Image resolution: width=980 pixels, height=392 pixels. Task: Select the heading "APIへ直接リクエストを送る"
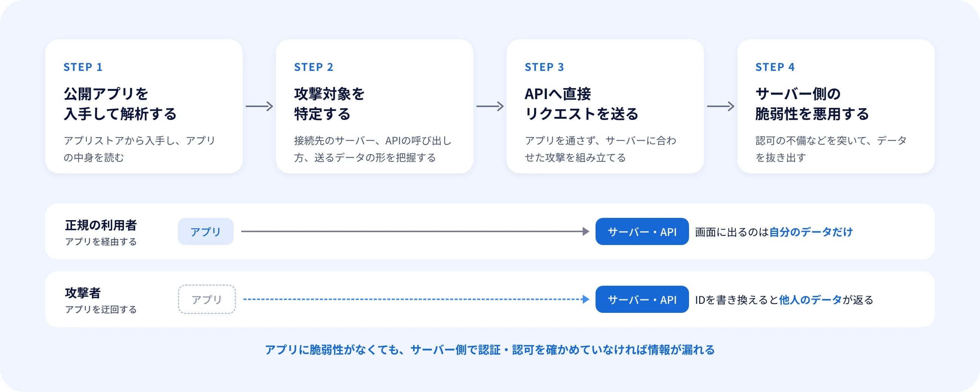point(581,104)
